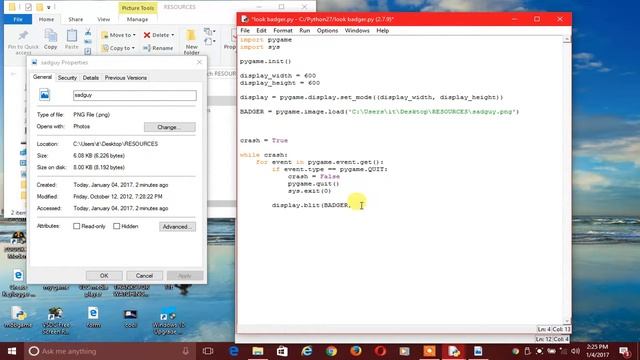
Task: Click the Cortana microphone icon
Action: (186, 351)
